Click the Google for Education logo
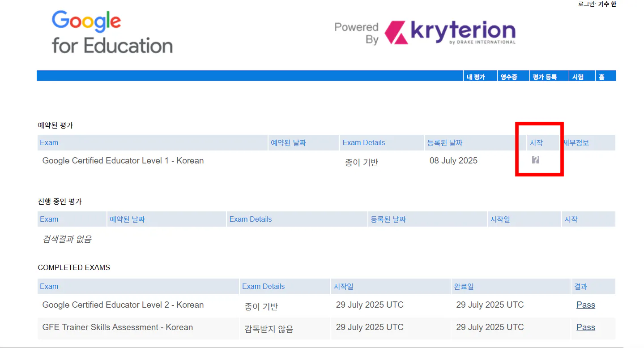This screenshot has height=348, width=644. click(112, 32)
